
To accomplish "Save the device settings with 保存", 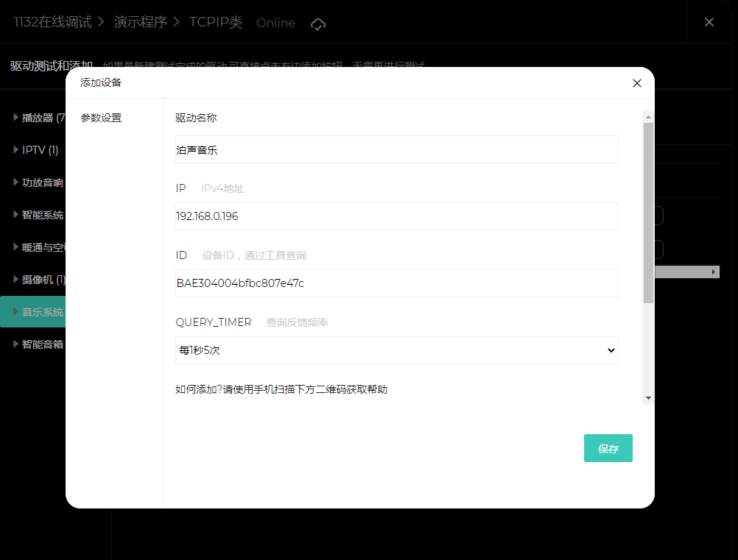I will 608,448.
